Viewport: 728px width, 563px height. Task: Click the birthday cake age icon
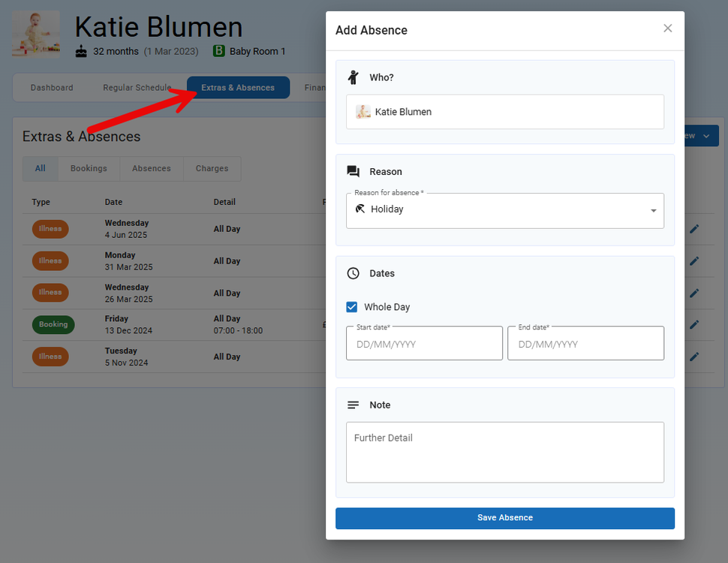pyautogui.click(x=82, y=52)
